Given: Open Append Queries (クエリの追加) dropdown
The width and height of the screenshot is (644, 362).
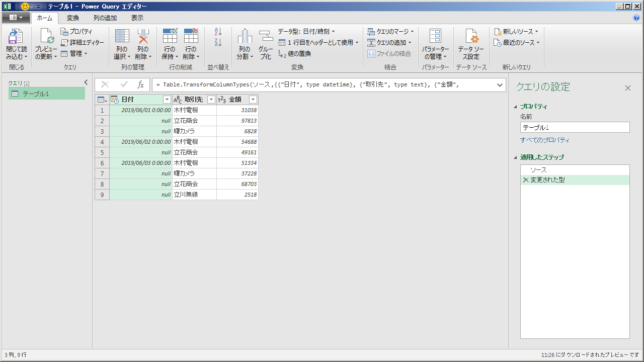Looking at the screenshot, I should 389,43.
